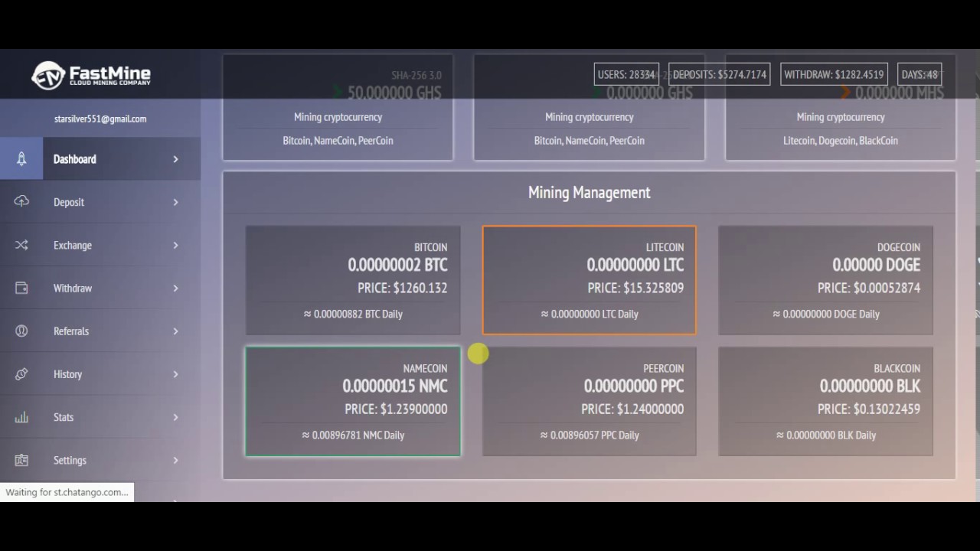Expand the Settings chevron arrow
The height and width of the screenshot is (551, 980).
[175, 460]
